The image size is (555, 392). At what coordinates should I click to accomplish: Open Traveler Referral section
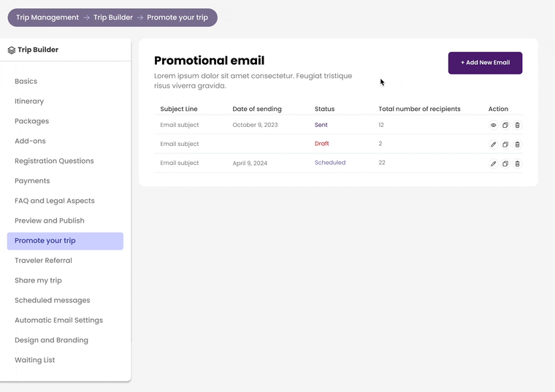click(x=43, y=261)
